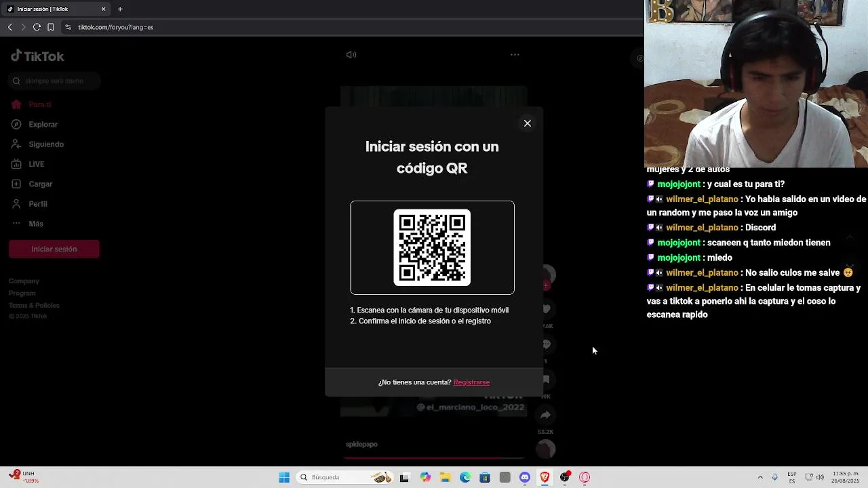The height and width of the screenshot is (488, 868).
Task: Open the UNH stock widget
Action: click(x=22, y=477)
